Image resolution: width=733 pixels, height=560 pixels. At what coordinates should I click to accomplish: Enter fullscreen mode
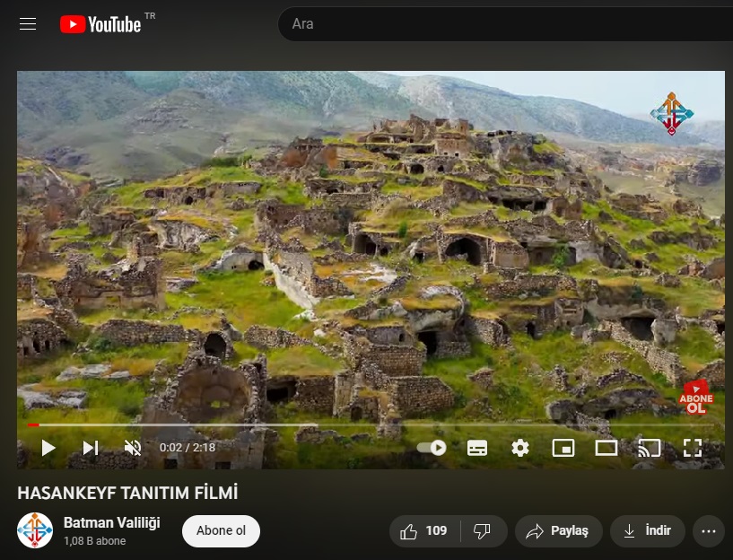(693, 447)
